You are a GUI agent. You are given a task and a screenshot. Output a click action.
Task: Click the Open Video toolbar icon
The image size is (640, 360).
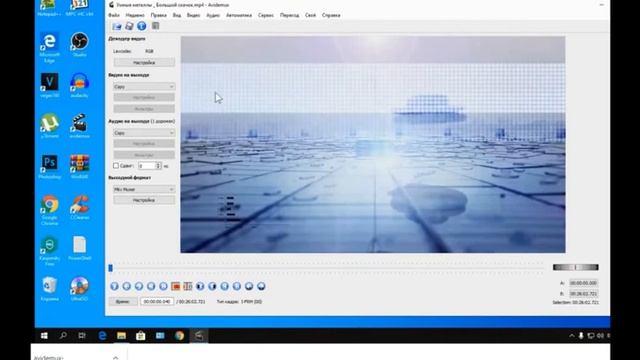point(117,26)
